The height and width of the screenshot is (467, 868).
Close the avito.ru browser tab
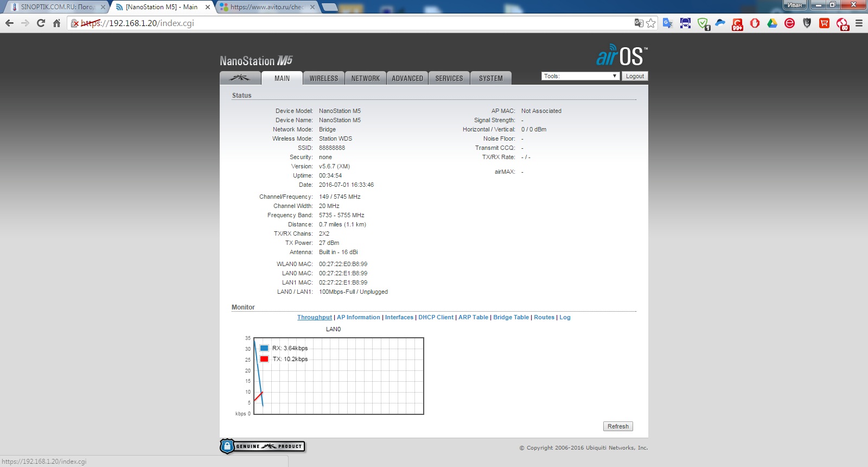coord(312,7)
